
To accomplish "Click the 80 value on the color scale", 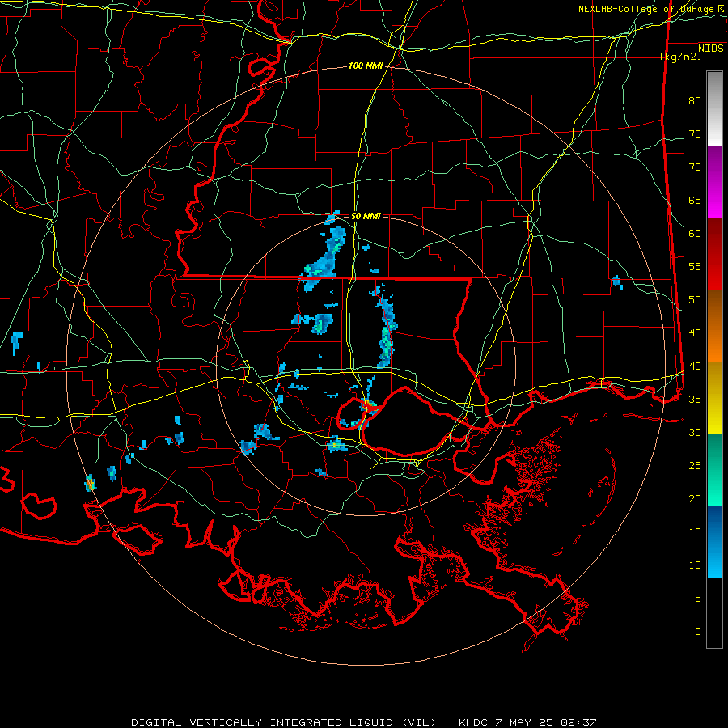I will click(x=695, y=101).
